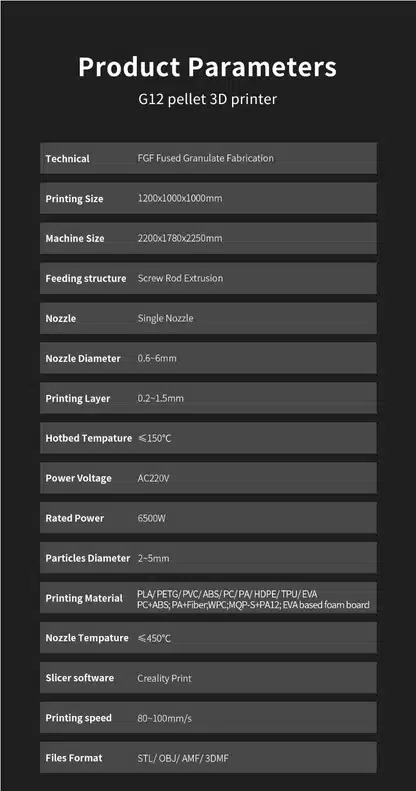Click the Printing Size value 1200x1000x1000mm
This screenshot has height=791, width=416.
(x=180, y=198)
